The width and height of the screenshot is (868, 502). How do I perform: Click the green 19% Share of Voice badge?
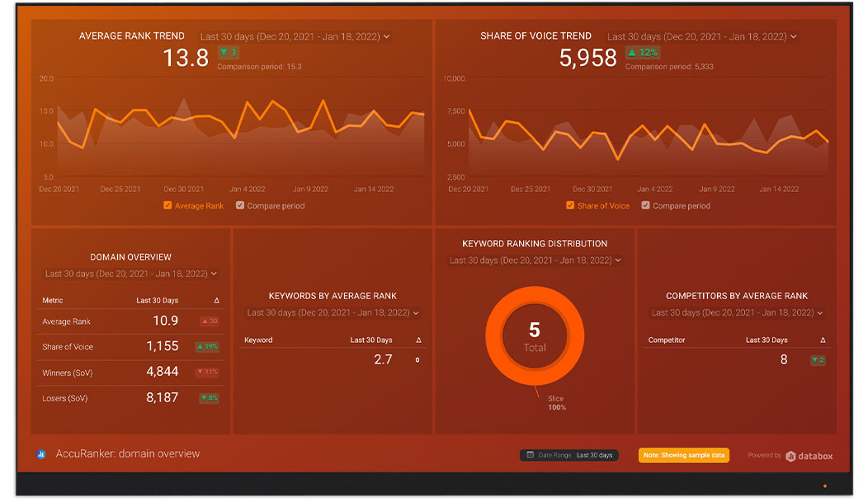coord(208,347)
